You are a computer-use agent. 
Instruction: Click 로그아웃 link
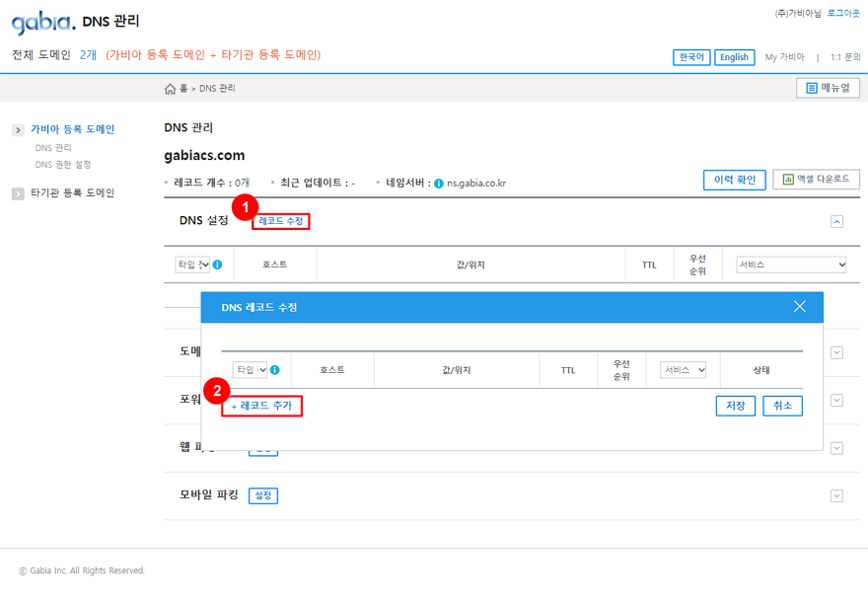pos(843,13)
